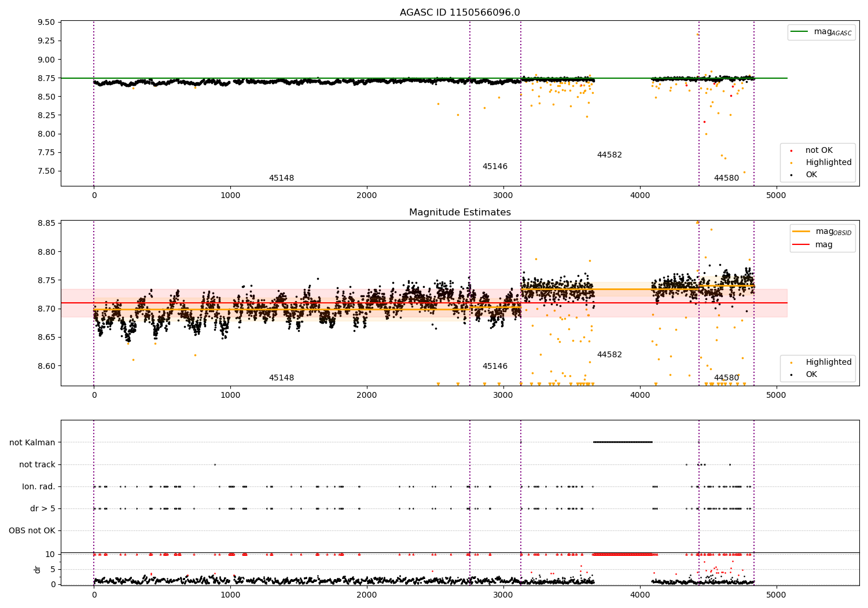The image size is (868, 608).
Task: Click the 'not track' y-axis label
Action: pyautogui.click(x=37, y=465)
